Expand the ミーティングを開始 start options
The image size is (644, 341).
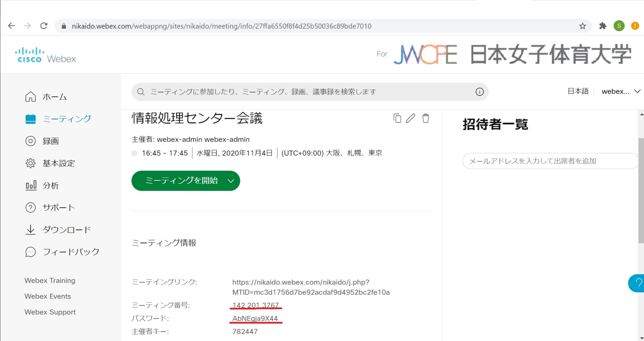click(x=231, y=181)
